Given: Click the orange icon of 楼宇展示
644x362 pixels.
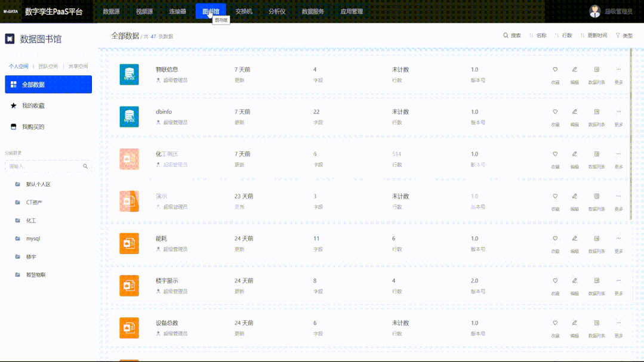Looking at the screenshot, I should (x=129, y=286).
